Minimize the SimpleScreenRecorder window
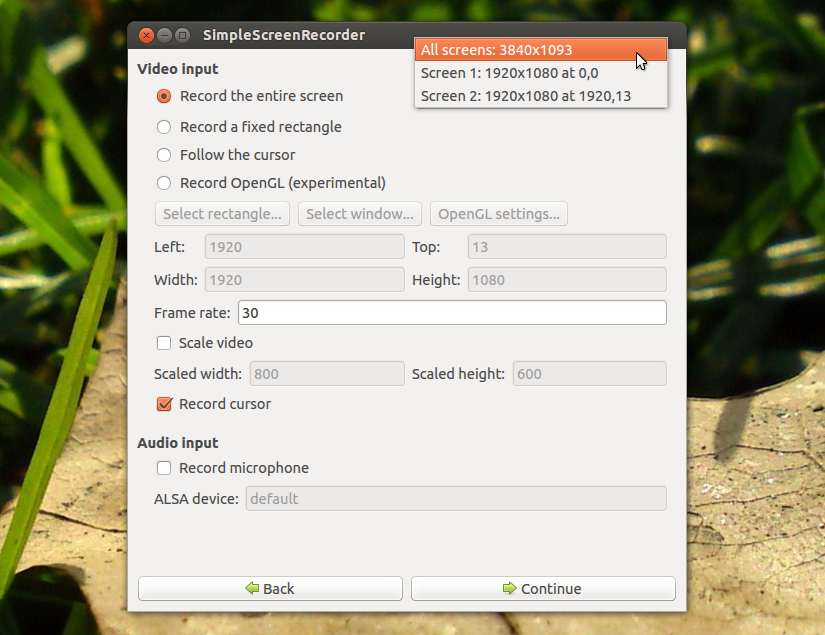Image resolution: width=825 pixels, height=635 pixels. [165, 35]
